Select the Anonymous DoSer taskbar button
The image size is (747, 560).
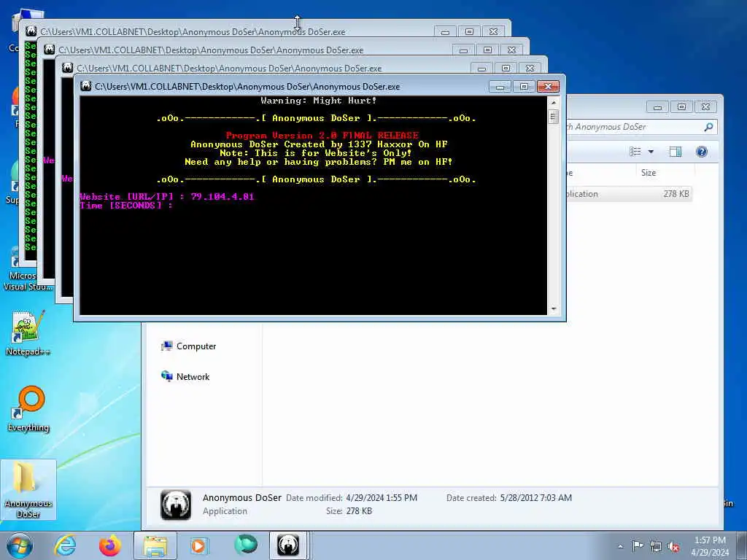coord(289,545)
